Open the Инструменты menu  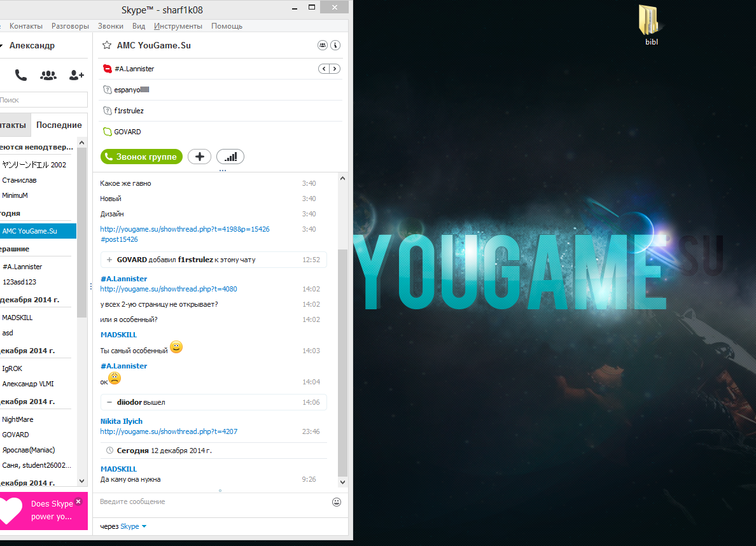(x=178, y=26)
